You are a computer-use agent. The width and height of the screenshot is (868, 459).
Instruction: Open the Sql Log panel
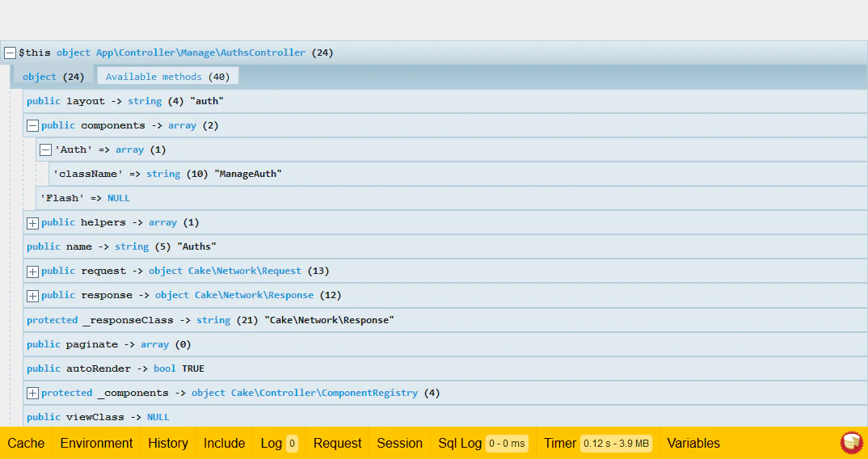(483, 443)
